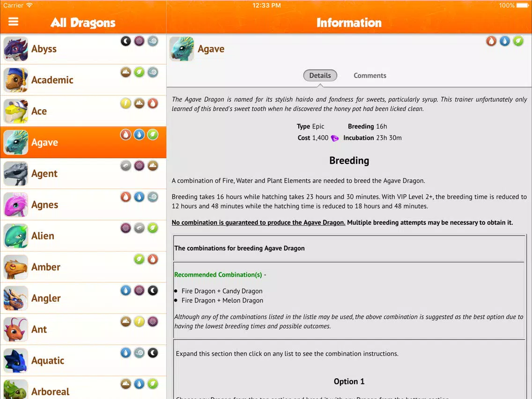Click 'Fire Dragon + Candy Dragon' combination

[222, 291]
